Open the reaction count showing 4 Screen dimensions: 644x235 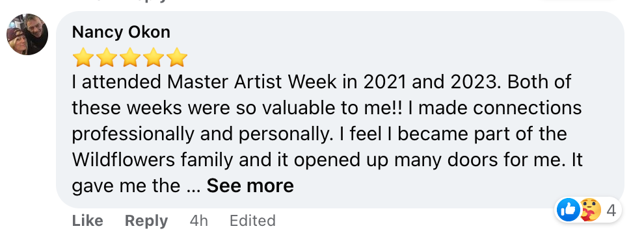[x=611, y=210]
